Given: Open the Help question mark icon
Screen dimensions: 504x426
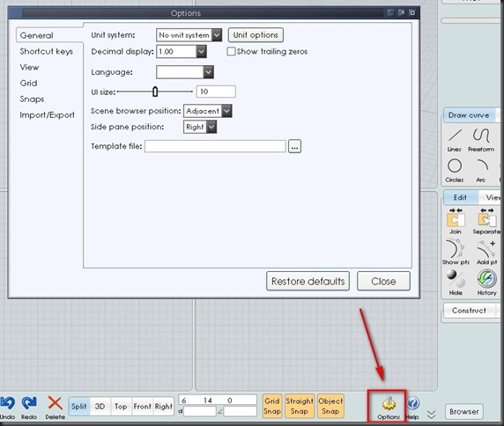Looking at the screenshot, I should tap(413, 403).
